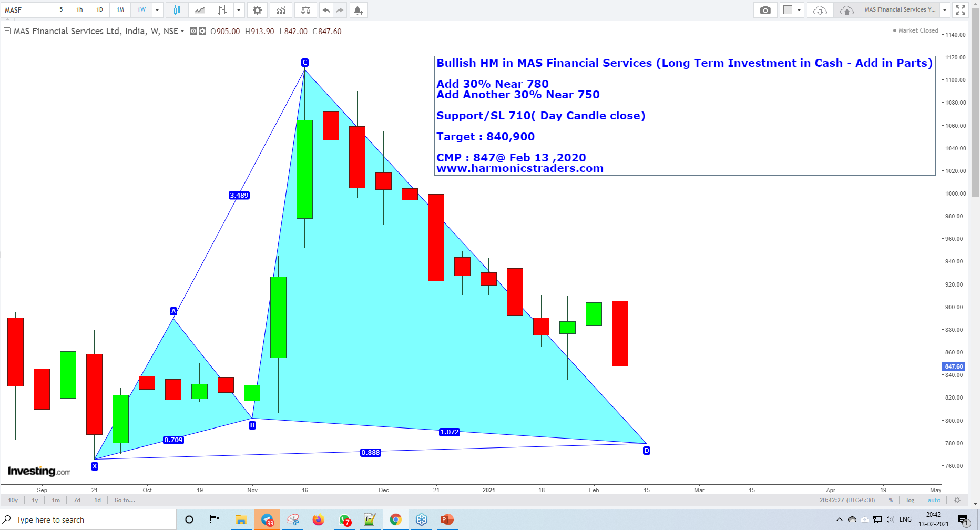Screen dimensions: 980x530
Task: Toggle auto scale mode
Action: point(934,500)
